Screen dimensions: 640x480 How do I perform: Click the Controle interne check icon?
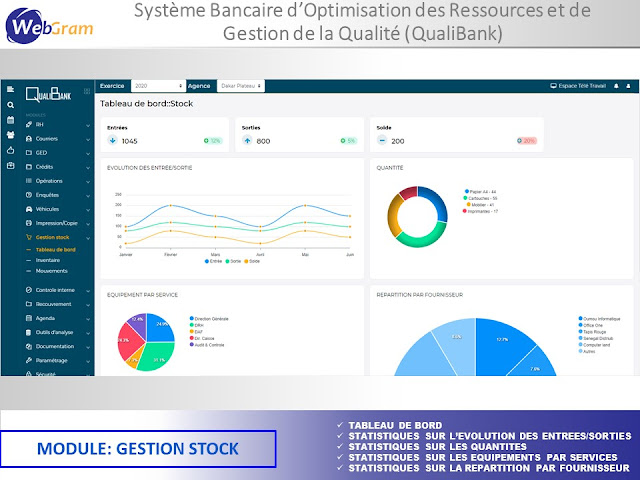tap(29, 290)
